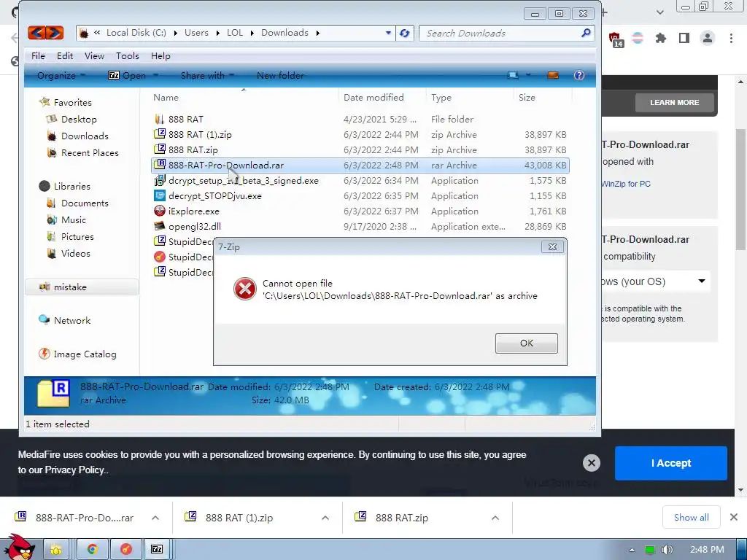747x560 pixels.
Task: Click the 7z icon in the taskbar
Action: click(157, 550)
